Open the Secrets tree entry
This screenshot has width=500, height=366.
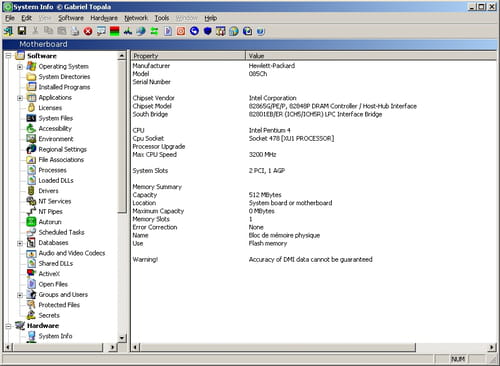tap(49, 315)
